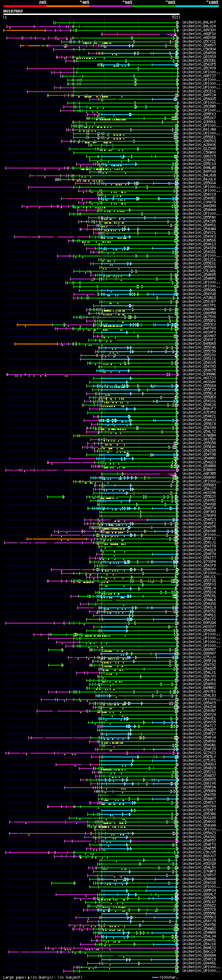This screenshot has height=980, width=222.
Task: Select the UniRef100_Q5CEX1 label
Action: click(x=199, y=91)
